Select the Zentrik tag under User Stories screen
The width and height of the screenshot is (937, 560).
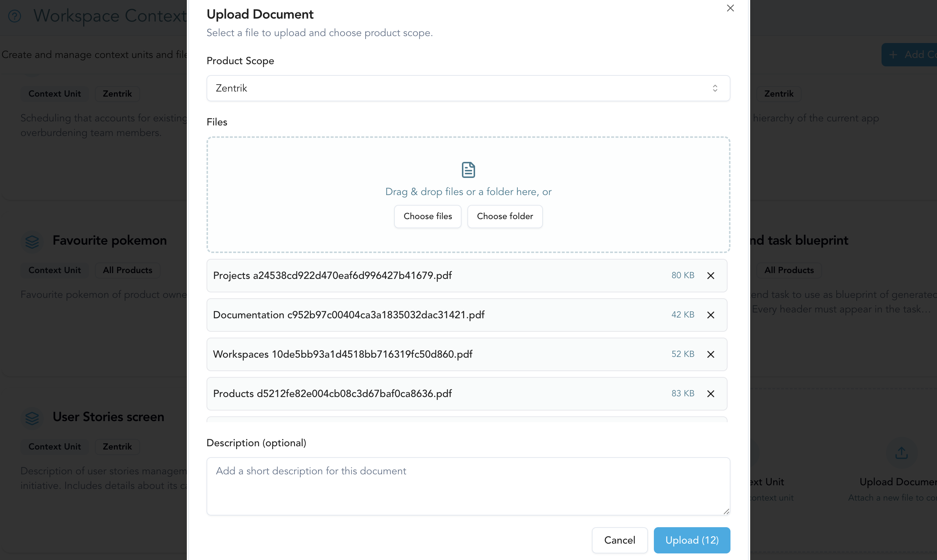tap(117, 446)
